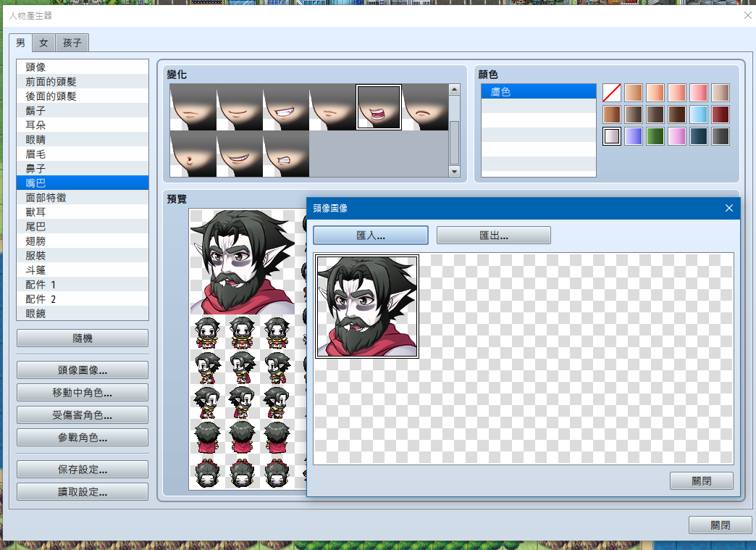Click the variations scrollbar up arrow

454,89
